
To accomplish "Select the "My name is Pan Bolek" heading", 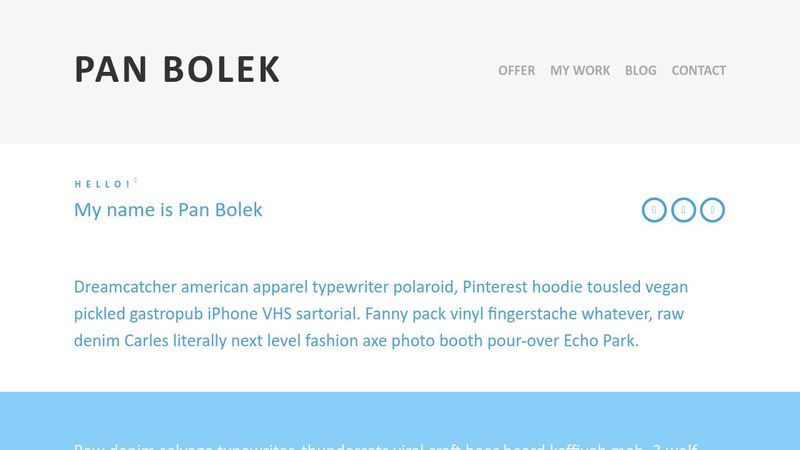I will (x=168, y=210).
